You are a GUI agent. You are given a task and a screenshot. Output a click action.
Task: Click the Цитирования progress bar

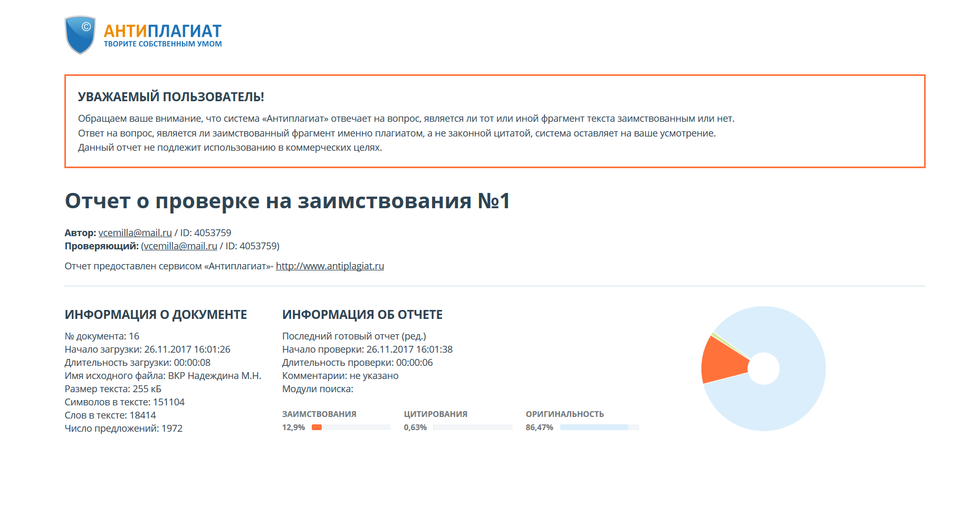point(472,428)
